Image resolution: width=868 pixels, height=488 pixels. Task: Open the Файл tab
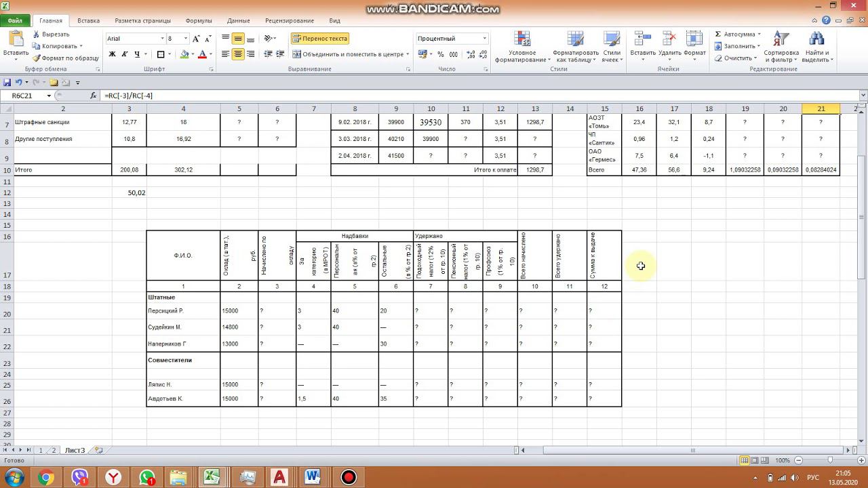point(15,21)
